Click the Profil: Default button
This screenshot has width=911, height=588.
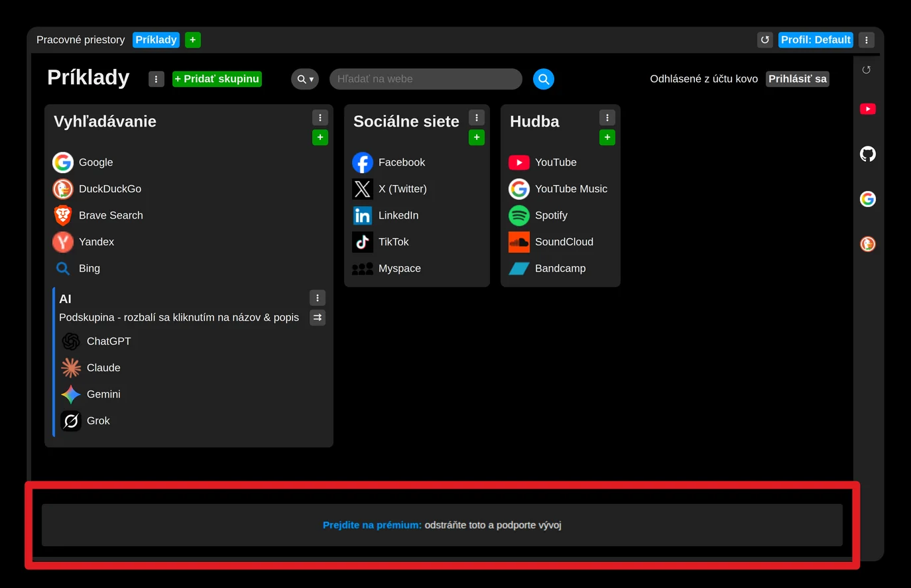[816, 40]
